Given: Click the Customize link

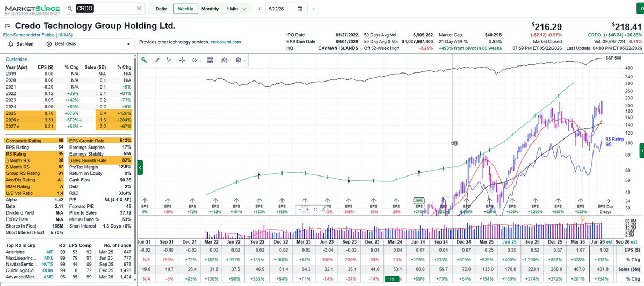Looking at the screenshot, I should tap(17, 60).
